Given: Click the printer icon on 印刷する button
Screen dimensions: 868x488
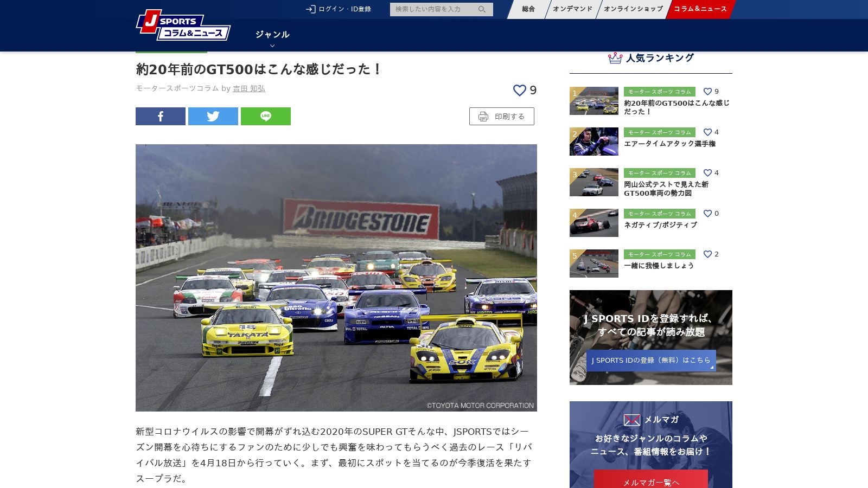Looking at the screenshot, I should (x=483, y=117).
